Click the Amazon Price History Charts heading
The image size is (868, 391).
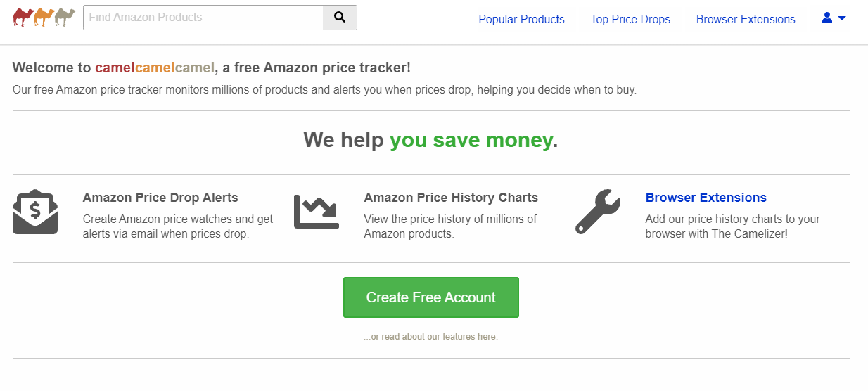coord(451,198)
